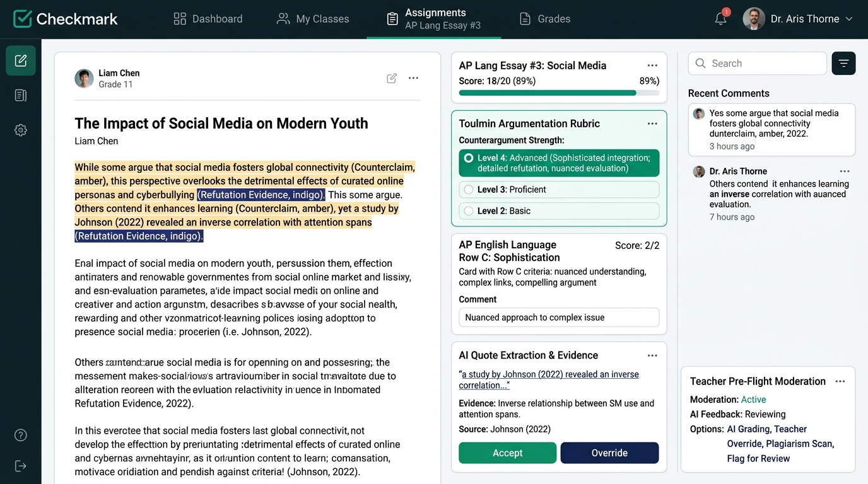Click the AI Grading option link

coord(748,429)
